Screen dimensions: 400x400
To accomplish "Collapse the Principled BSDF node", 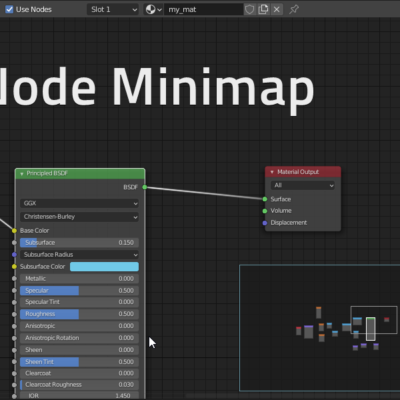I will [x=22, y=174].
